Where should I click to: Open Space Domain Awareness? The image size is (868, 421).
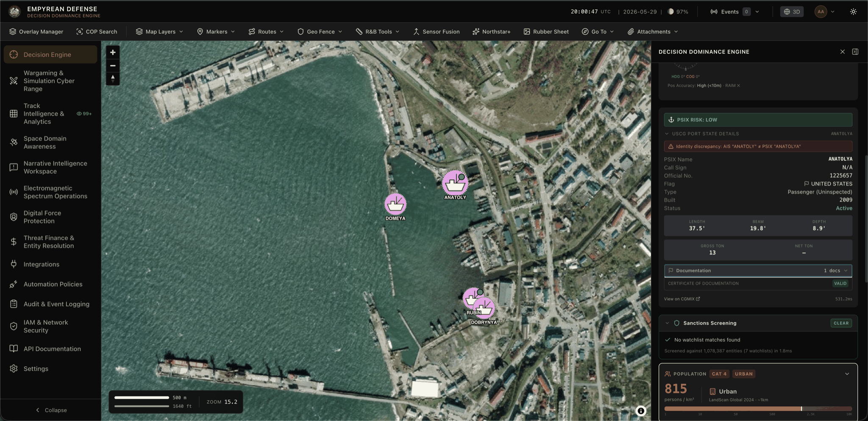(x=50, y=142)
